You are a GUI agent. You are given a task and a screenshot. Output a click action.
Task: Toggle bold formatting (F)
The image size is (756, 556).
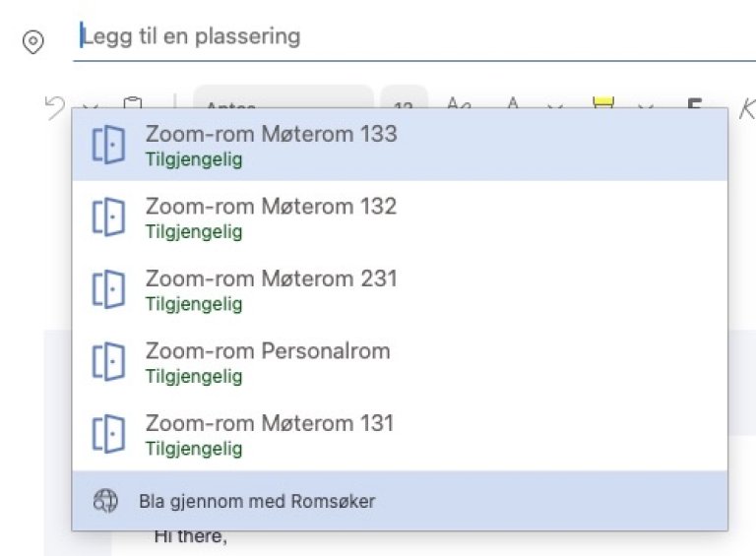pos(694,103)
